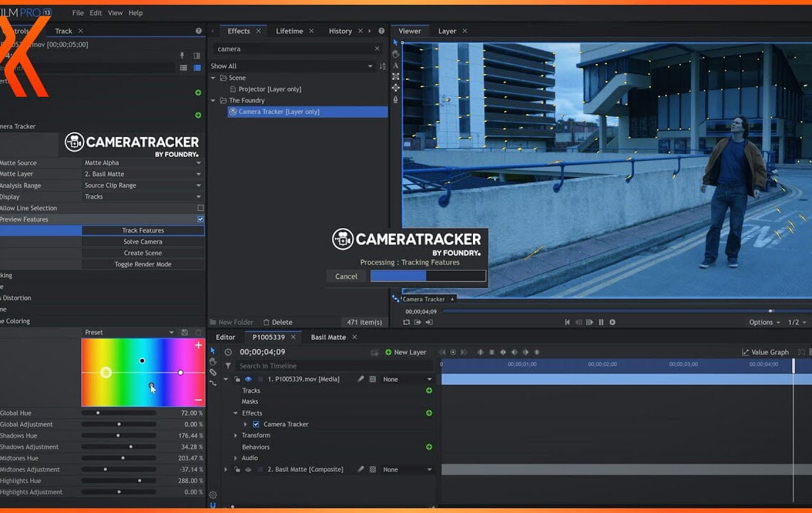812x513 pixels.
Task: Toggle the Camera Tracker effect checkbox in the timeline
Action: (x=256, y=424)
